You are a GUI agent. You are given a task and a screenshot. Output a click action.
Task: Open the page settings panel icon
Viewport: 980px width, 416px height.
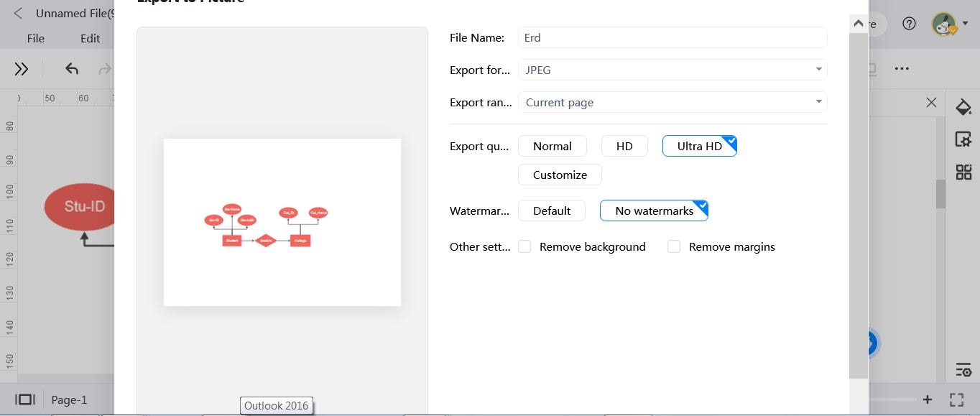click(x=963, y=139)
